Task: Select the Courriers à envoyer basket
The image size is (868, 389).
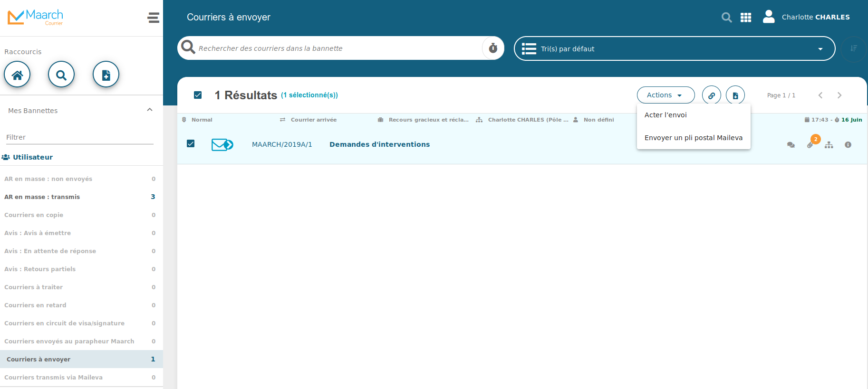Action: point(81,360)
